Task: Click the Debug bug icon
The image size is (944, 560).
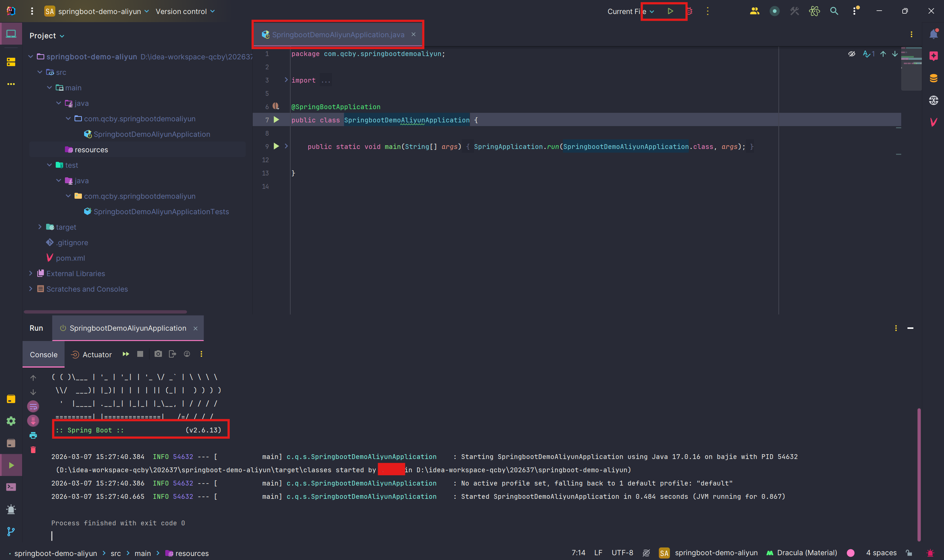Action: pos(689,11)
